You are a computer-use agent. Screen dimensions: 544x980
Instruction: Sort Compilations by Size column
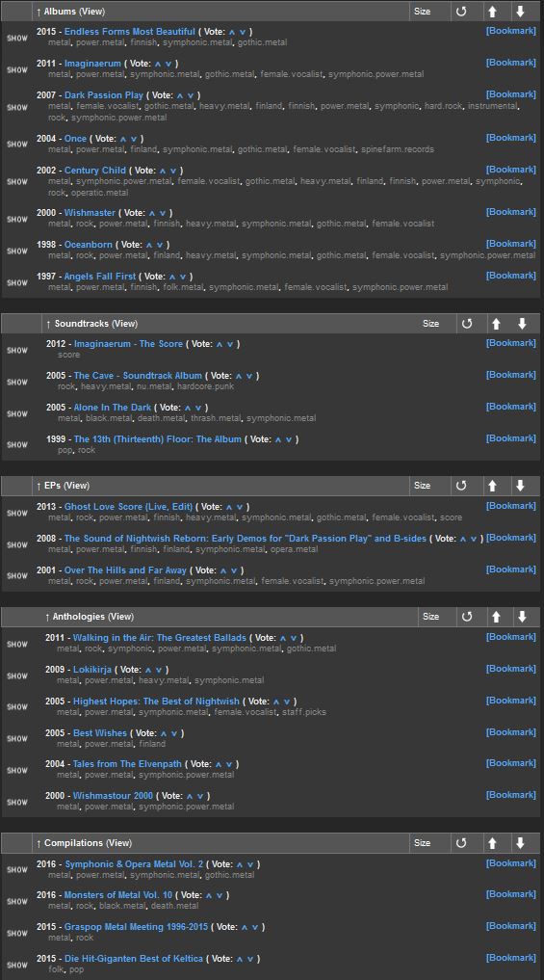point(423,842)
